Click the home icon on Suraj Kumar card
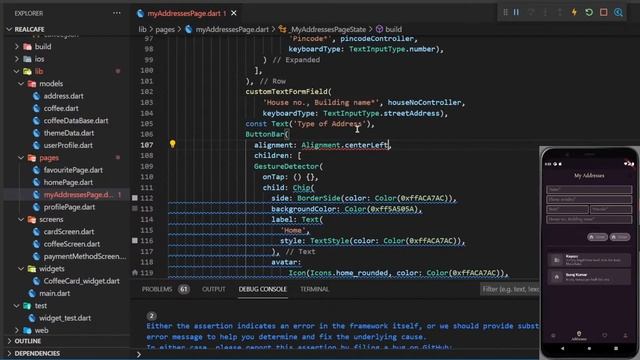 click(x=556, y=277)
